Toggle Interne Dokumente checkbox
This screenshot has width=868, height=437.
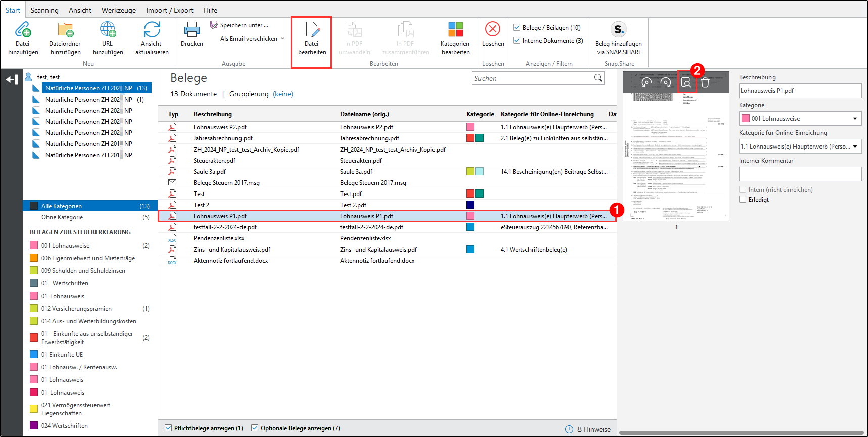(x=517, y=40)
